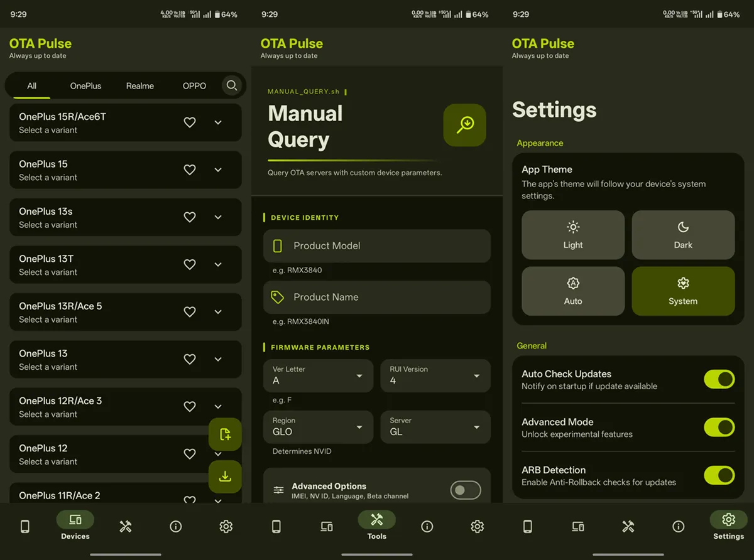Open devices icon in Settings screen nav bar

(x=578, y=527)
